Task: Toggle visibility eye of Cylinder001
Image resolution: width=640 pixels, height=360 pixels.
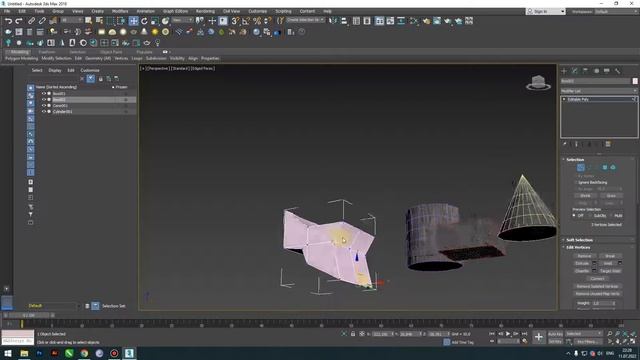Action: coord(44,111)
